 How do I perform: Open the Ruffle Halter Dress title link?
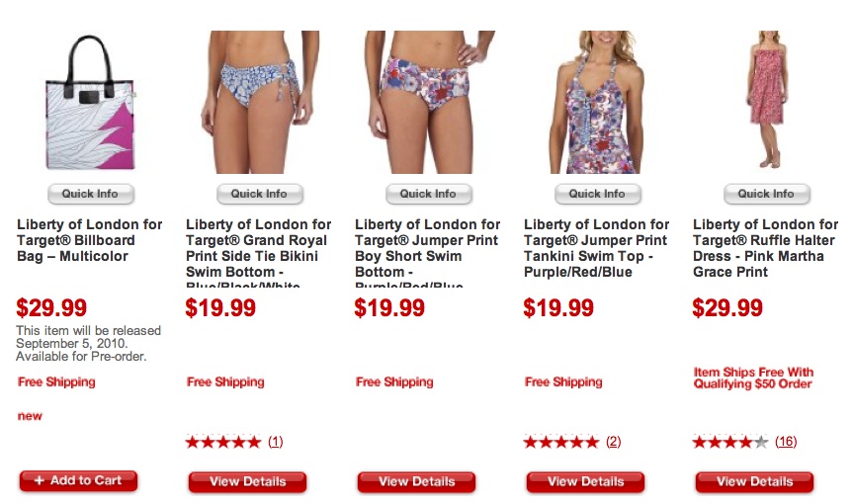pyautogui.click(x=765, y=248)
